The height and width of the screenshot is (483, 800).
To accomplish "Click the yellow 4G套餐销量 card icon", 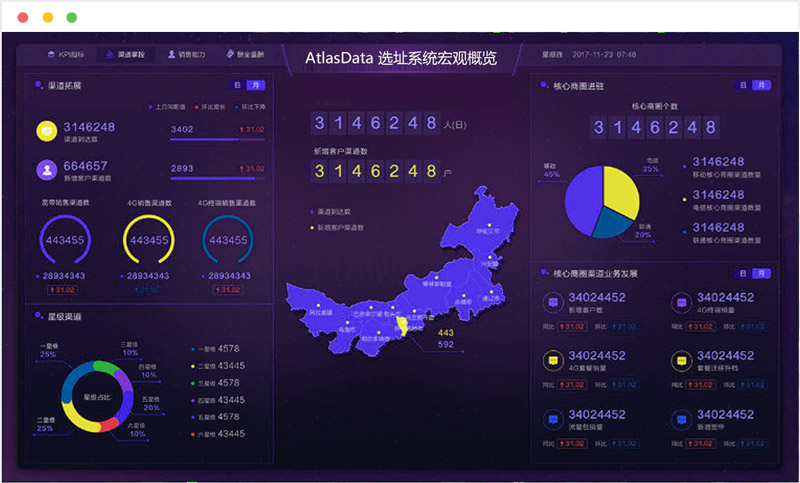I will (553, 361).
